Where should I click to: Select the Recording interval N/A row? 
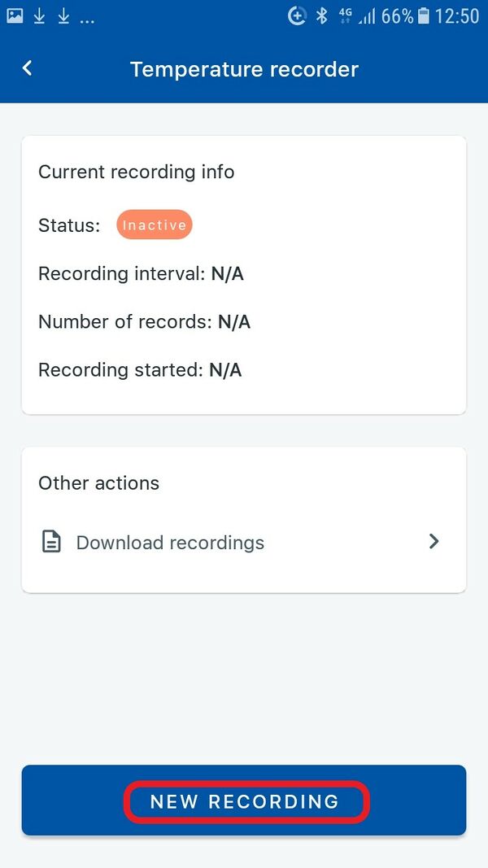[x=141, y=273]
